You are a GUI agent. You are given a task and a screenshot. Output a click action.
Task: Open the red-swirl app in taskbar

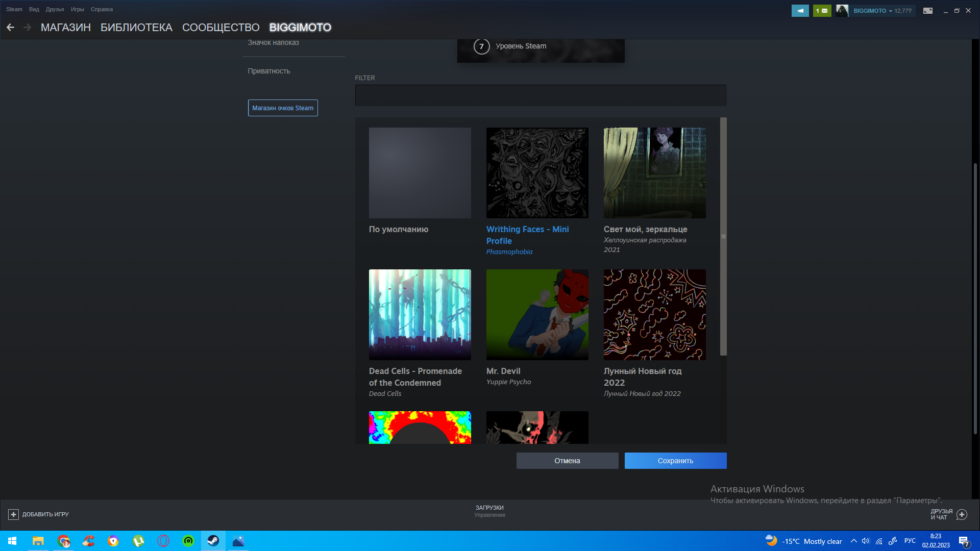coord(88,541)
